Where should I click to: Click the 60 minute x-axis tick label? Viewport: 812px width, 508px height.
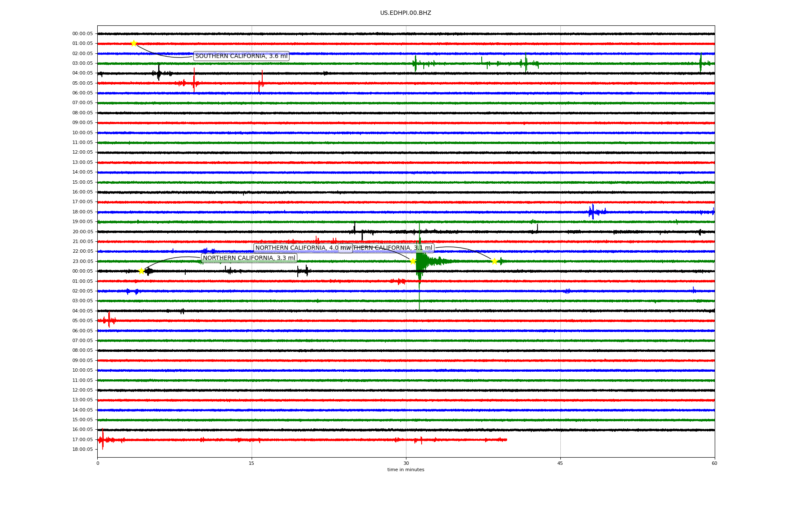[714, 464]
